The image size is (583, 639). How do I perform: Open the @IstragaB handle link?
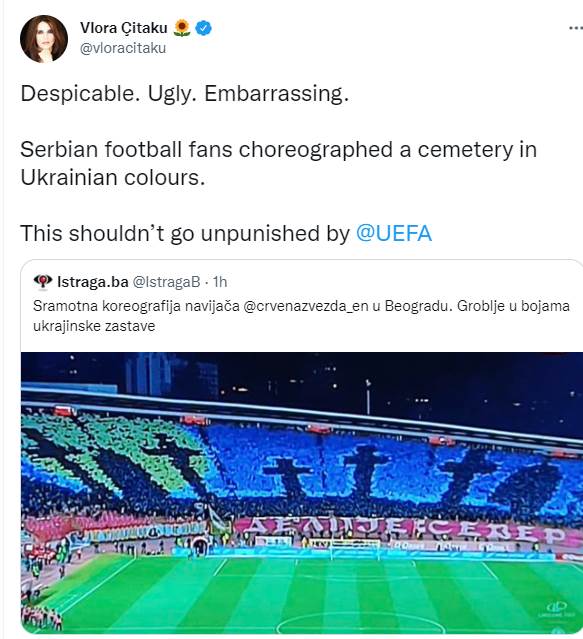[167, 282]
